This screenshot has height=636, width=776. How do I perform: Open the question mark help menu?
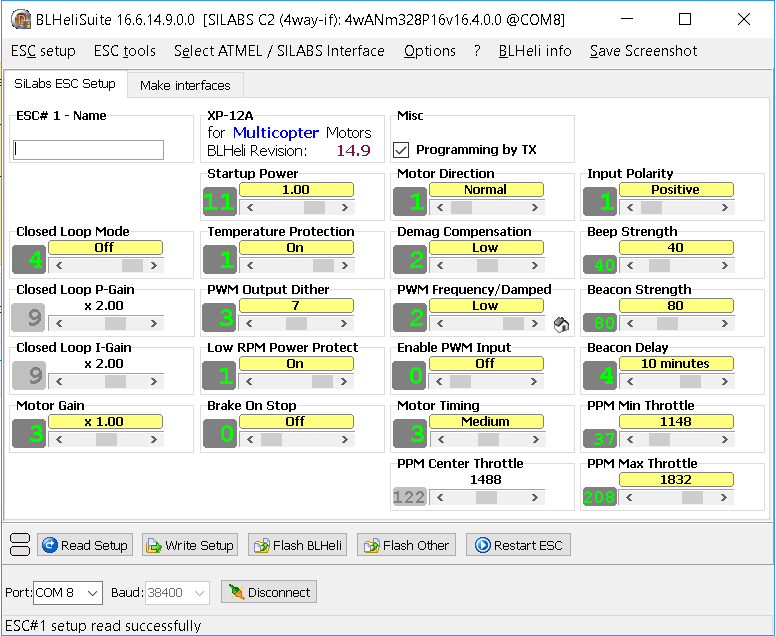tap(477, 51)
